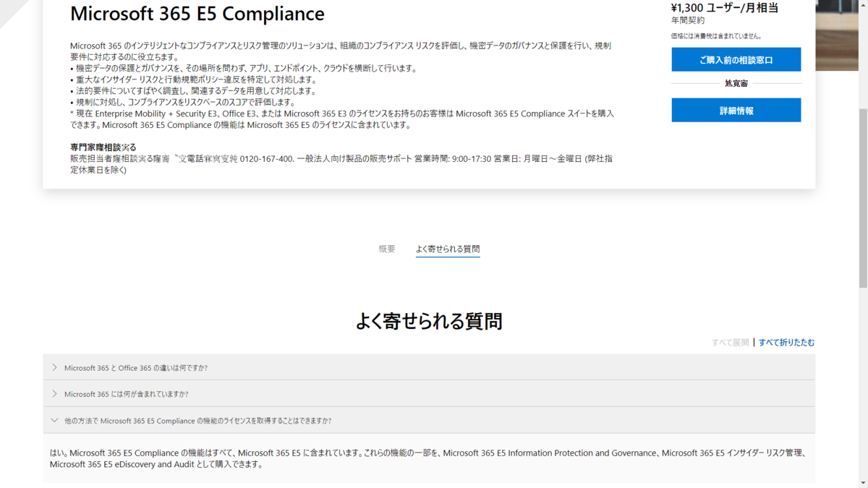Collapse the 他の方法で license question
Screen dimensions: 868x488
click(x=429, y=420)
